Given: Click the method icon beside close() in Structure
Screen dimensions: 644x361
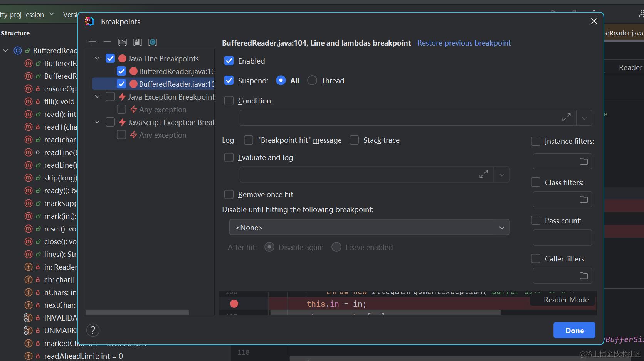Looking at the screenshot, I should (29, 241).
